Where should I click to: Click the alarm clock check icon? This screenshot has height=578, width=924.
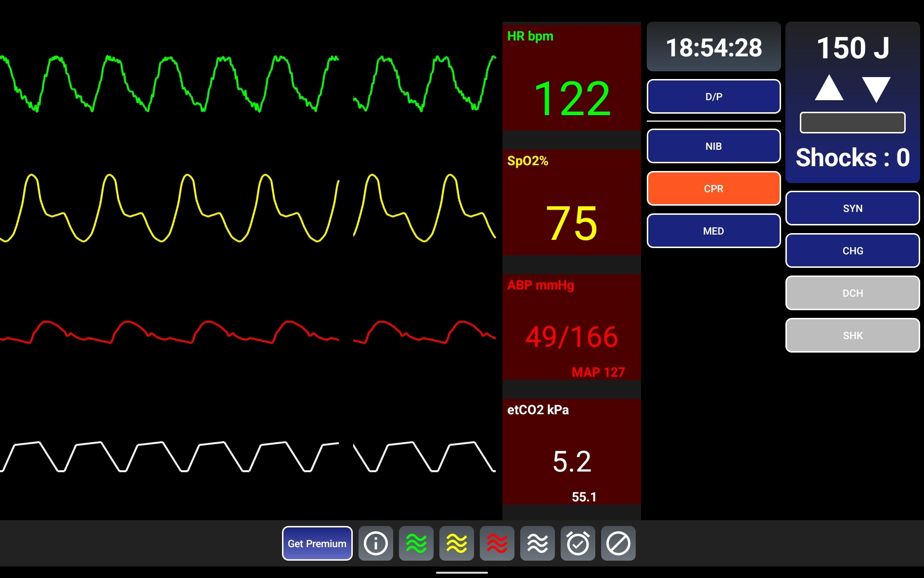577,543
